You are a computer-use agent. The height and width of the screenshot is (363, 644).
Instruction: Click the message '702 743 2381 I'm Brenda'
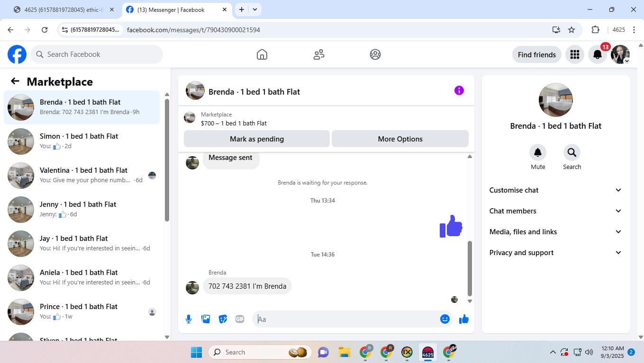pyautogui.click(x=247, y=286)
